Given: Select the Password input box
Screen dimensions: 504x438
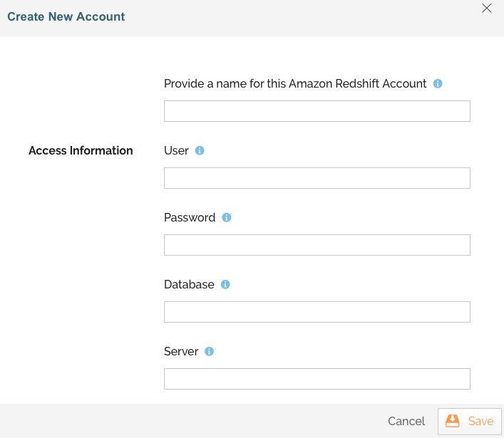Looking at the screenshot, I should [x=317, y=245].
